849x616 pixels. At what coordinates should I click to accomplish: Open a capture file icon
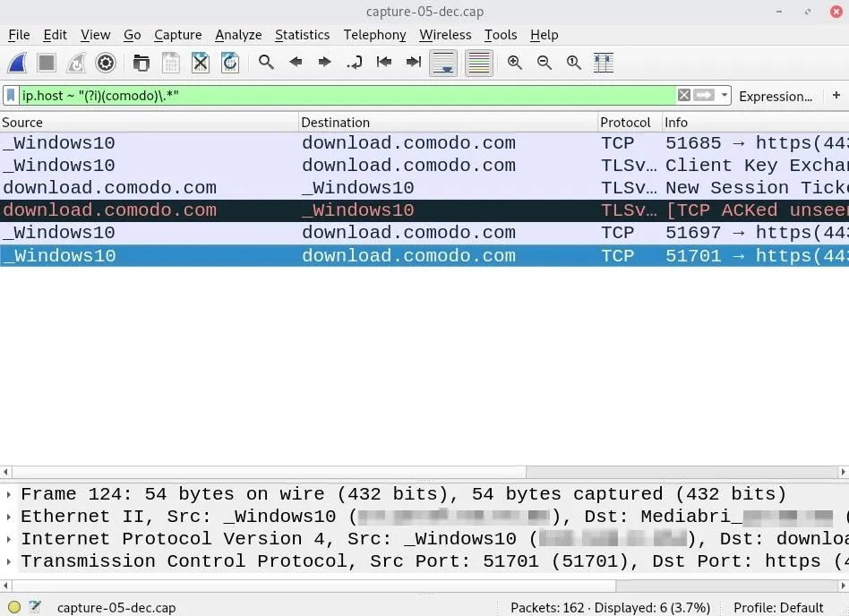pyautogui.click(x=141, y=63)
